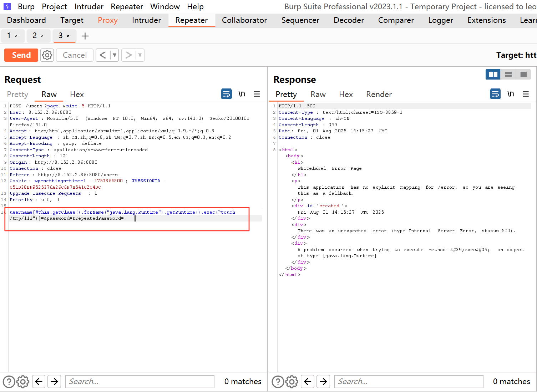Switch to the Dashboard tab
This screenshot has width=537, height=392.
26,20
